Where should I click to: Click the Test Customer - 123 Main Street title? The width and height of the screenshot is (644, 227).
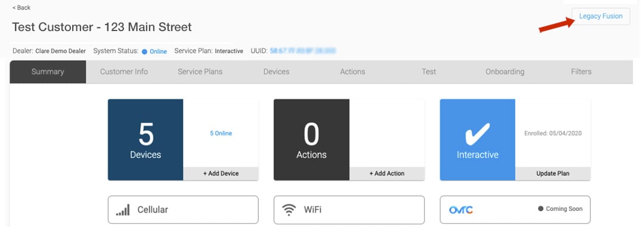pos(102,27)
